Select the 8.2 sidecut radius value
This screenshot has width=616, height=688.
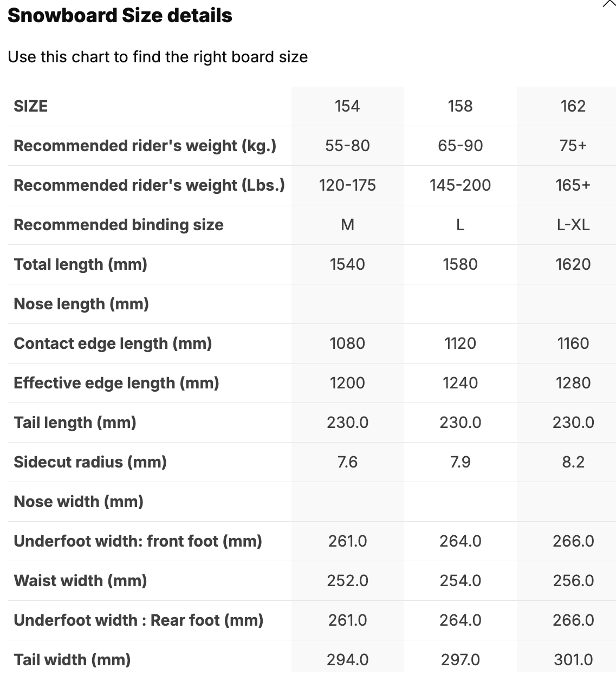click(x=573, y=462)
